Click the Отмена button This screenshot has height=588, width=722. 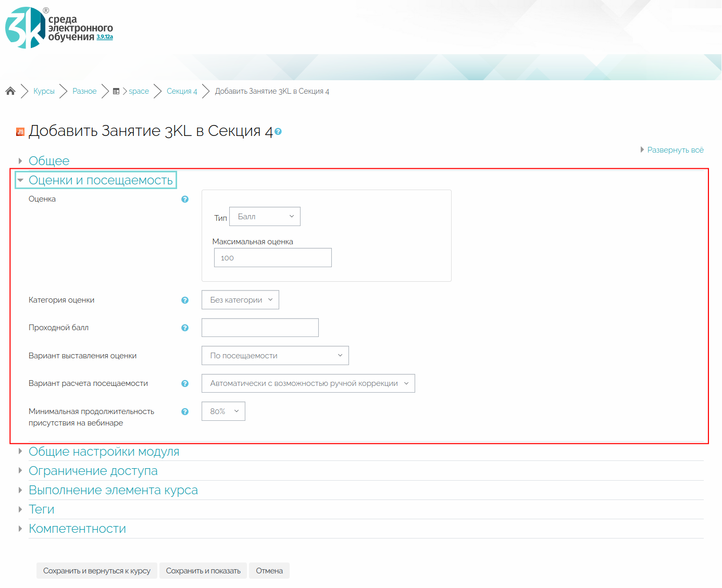(x=269, y=571)
